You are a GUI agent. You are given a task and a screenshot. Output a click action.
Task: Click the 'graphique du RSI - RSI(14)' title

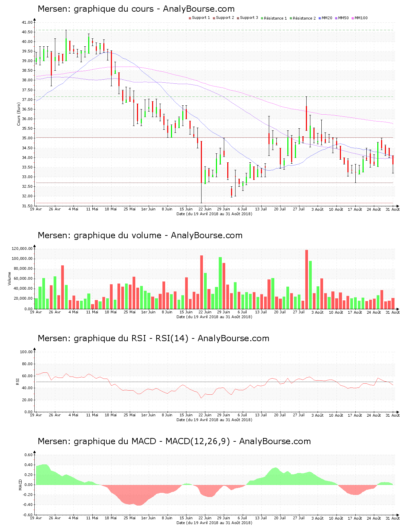coord(131,338)
